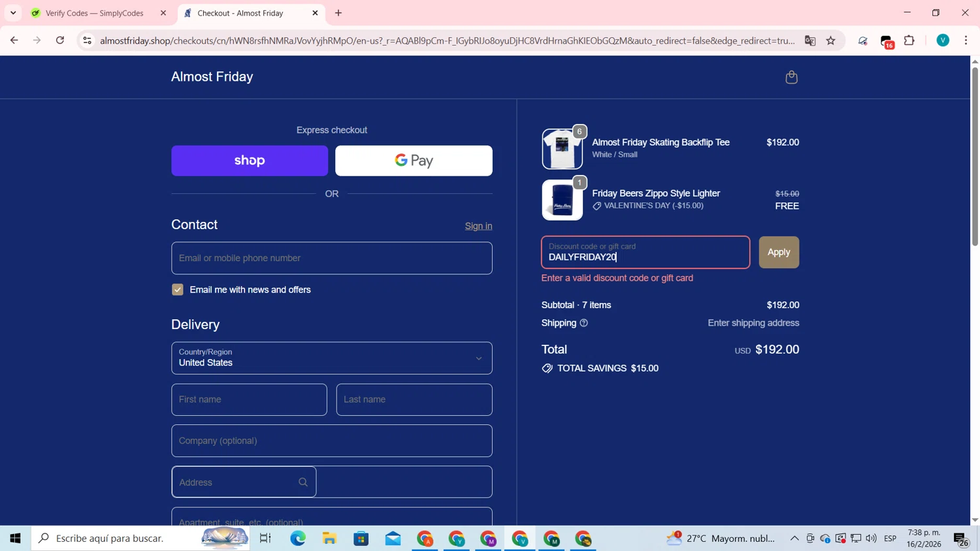Screen dimensions: 980x551
Task: Reload the checkout page
Action: coord(60,40)
